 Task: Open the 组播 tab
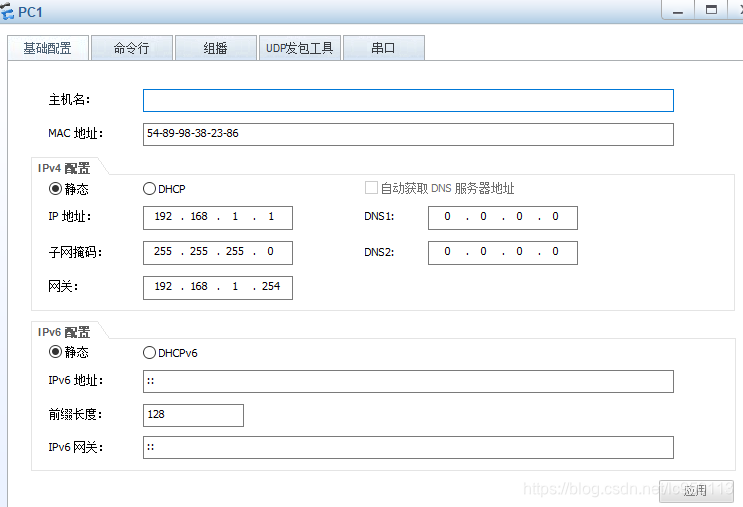[216, 48]
